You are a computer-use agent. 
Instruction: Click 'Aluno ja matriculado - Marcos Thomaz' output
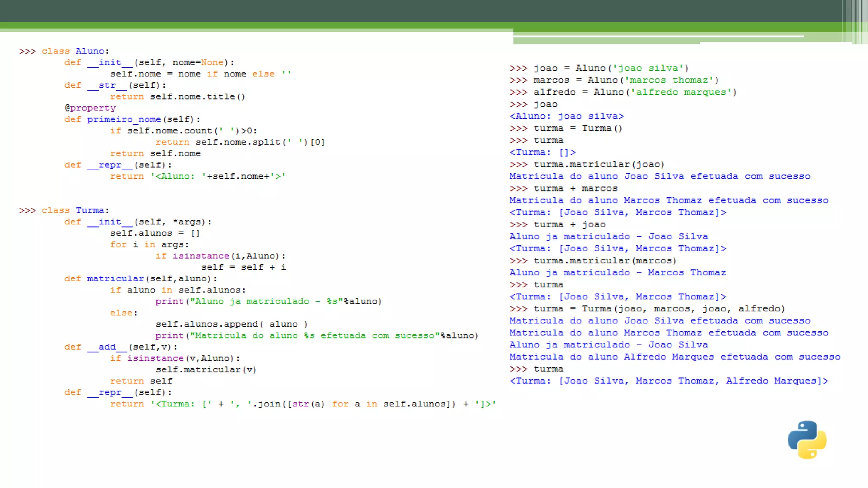pos(618,273)
